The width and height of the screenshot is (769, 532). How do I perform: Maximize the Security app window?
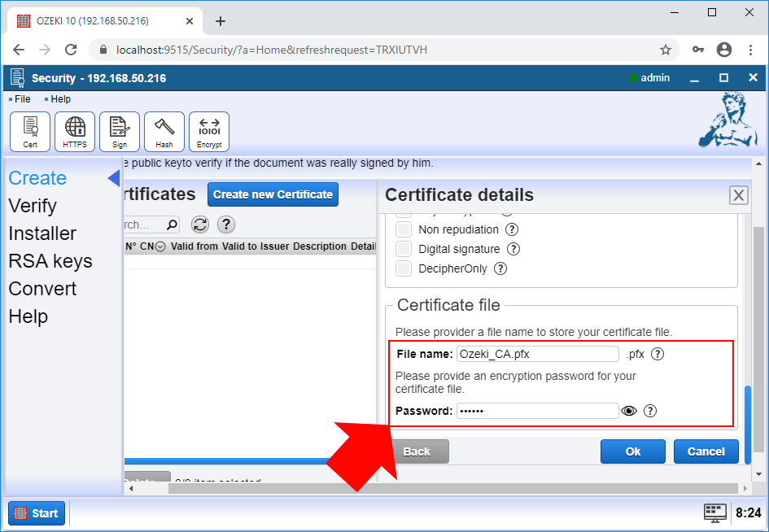tap(723, 78)
